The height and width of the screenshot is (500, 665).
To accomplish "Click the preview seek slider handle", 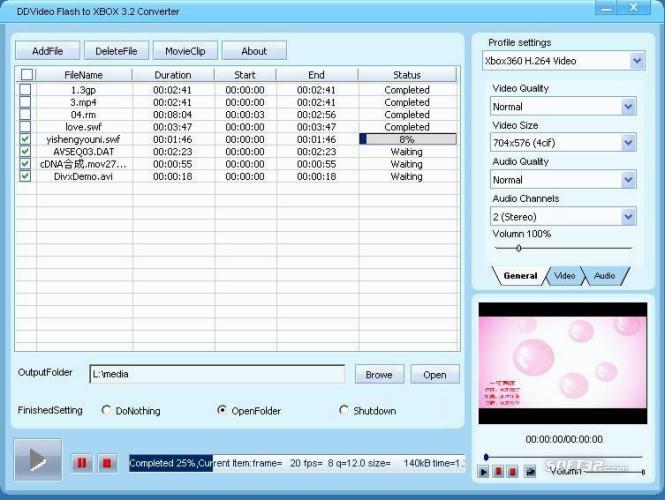I will point(486,457).
